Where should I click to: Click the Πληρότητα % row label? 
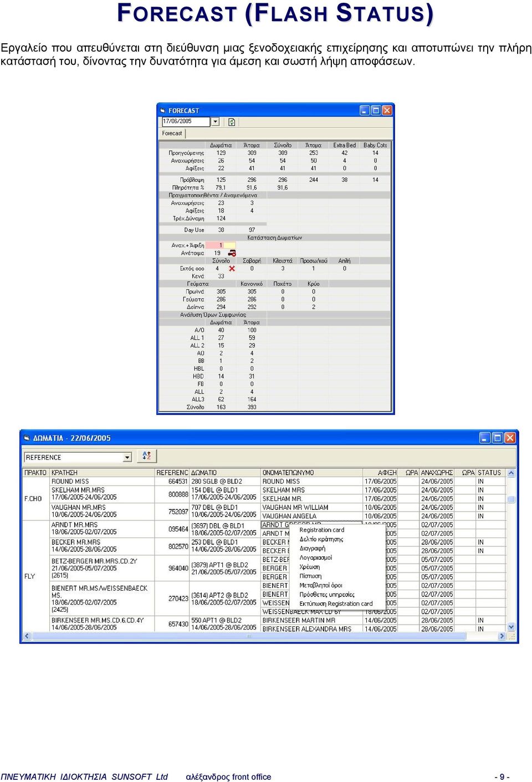click(x=188, y=188)
